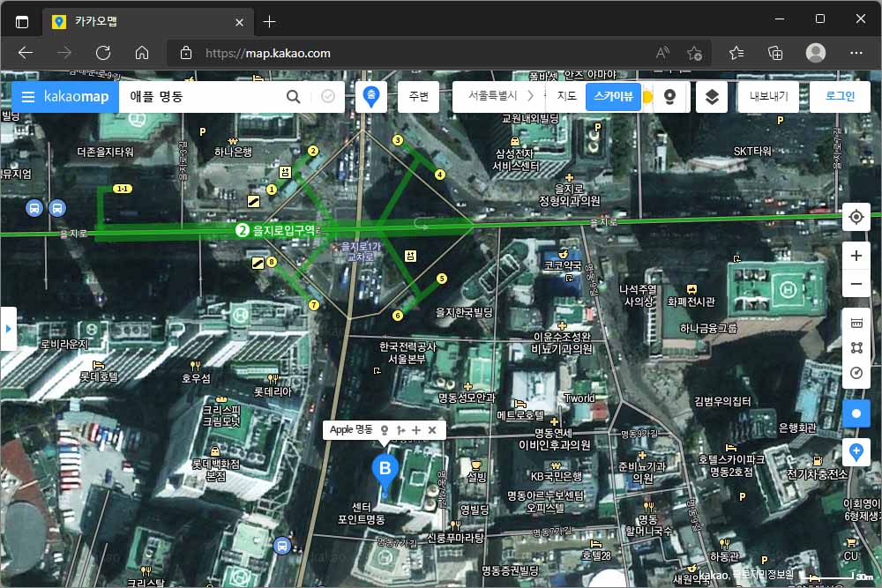Click the magnifier search icon
Image resolution: width=882 pixels, height=588 pixels.
tap(293, 97)
